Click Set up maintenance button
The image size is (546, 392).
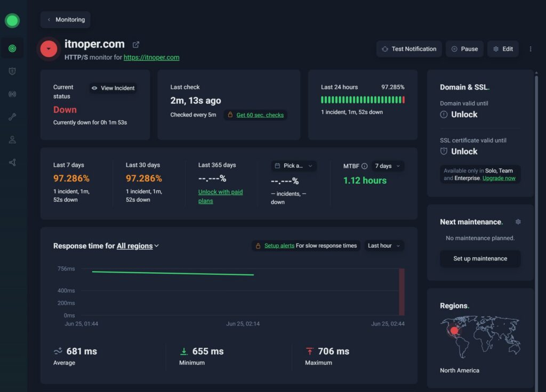480,258
